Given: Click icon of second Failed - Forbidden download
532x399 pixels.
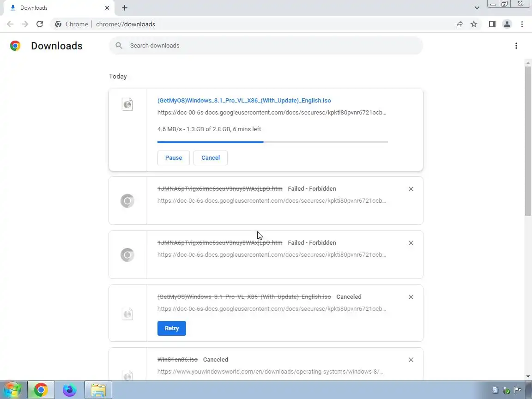Looking at the screenshot, I should (x=127, y=255).
